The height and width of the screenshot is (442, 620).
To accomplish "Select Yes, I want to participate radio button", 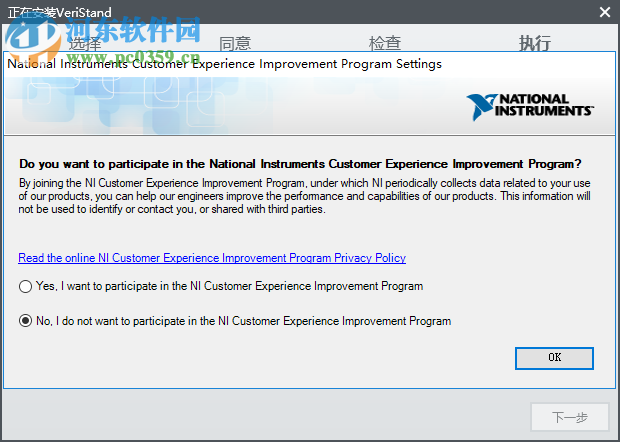I will (x=25, y=286).
